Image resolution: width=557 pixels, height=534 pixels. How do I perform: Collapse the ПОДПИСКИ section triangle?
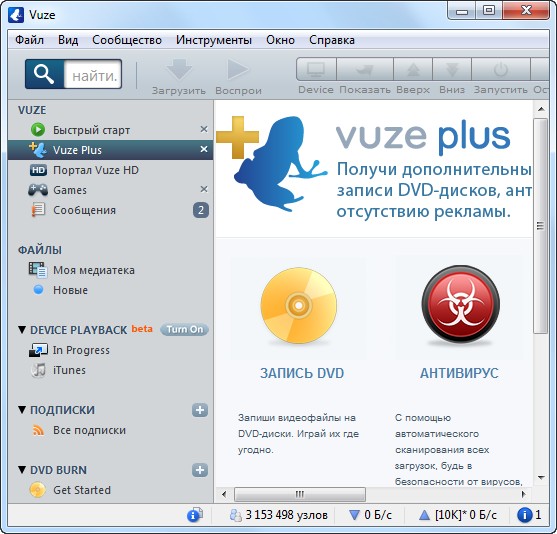(22, 410)
